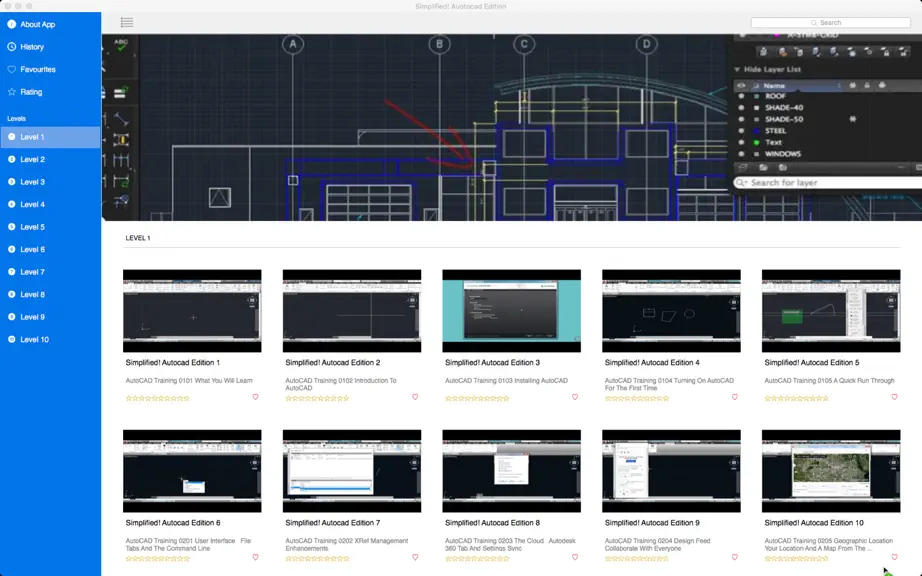Open the Geographic Location video thumbnail
922x576 pixels.
click(831, 471)
